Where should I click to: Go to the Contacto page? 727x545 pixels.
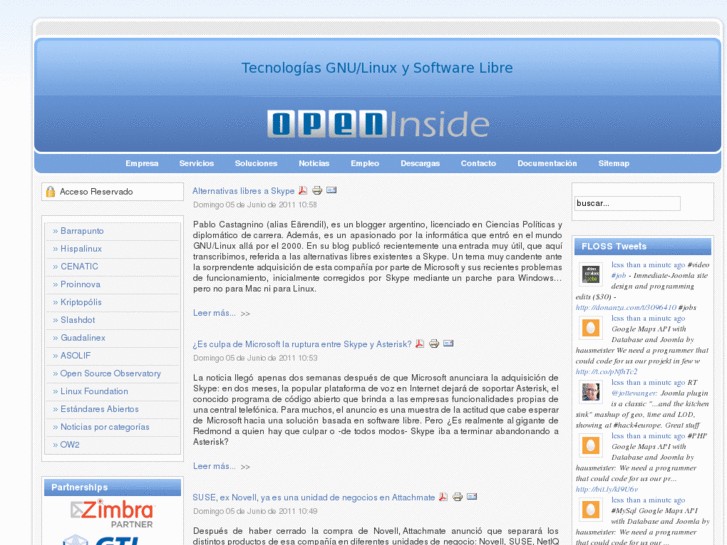[478, 163]
